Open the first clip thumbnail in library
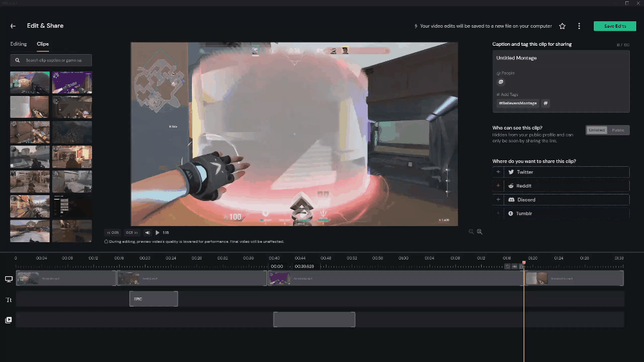 pos(30,82)
